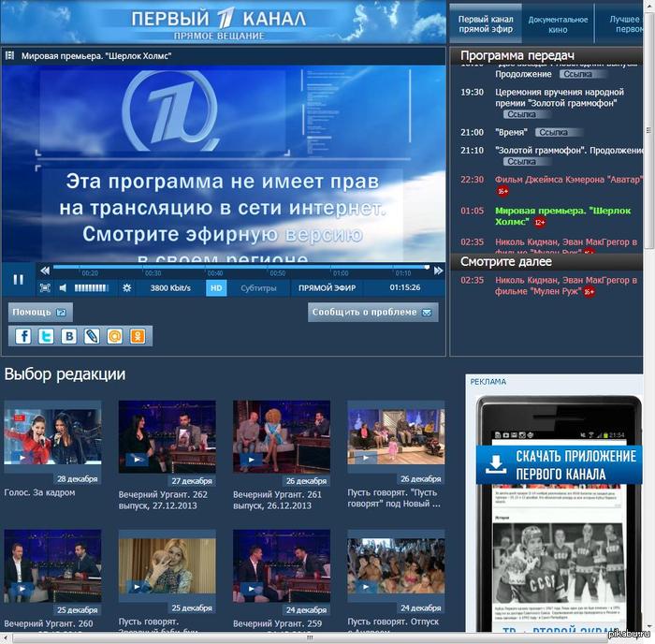655x644 pixels.
Task: Open player settings gear icon
Action: tap(127, 288)
